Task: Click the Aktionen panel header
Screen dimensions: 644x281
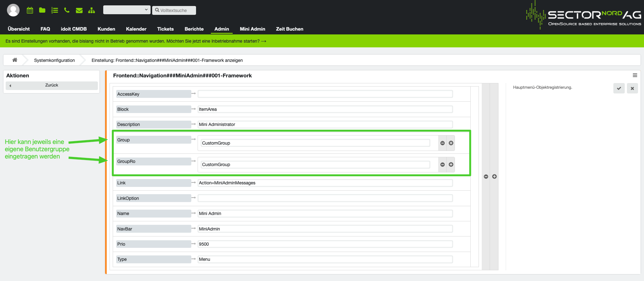Action: click(x=18, y=75)
